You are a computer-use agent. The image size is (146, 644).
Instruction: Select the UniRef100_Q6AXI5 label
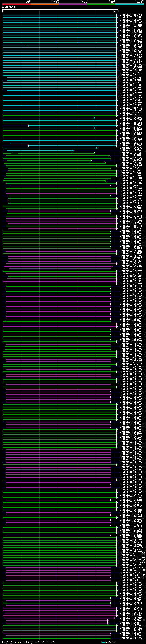[x=131, y=495]
